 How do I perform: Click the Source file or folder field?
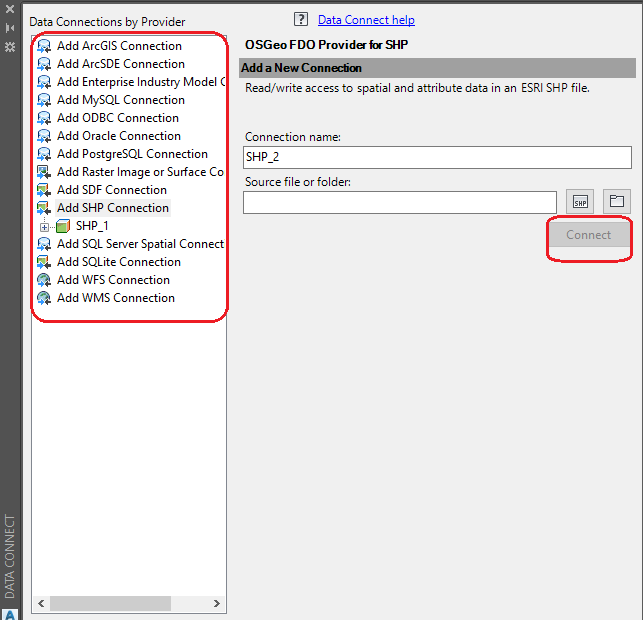400,203
